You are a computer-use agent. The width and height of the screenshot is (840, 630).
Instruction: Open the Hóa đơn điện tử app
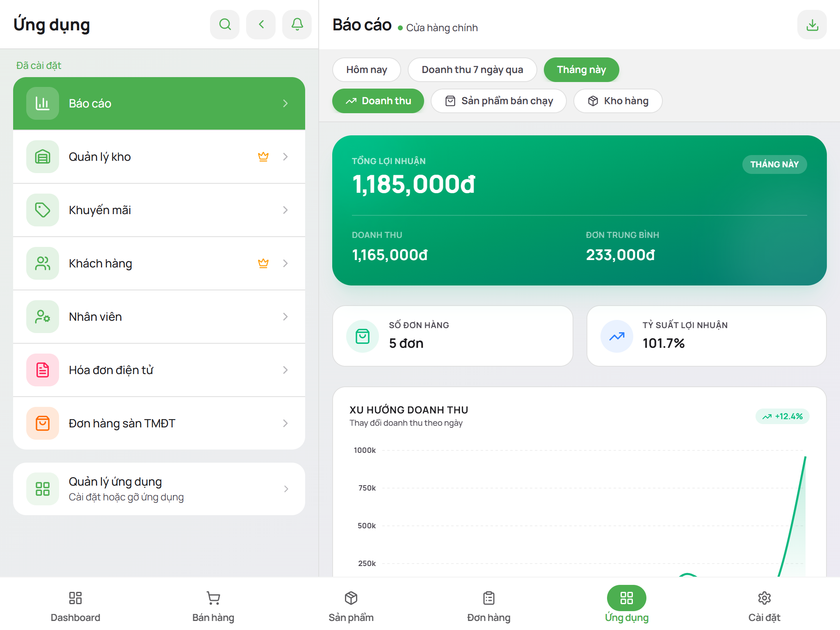tap(159, 370)
